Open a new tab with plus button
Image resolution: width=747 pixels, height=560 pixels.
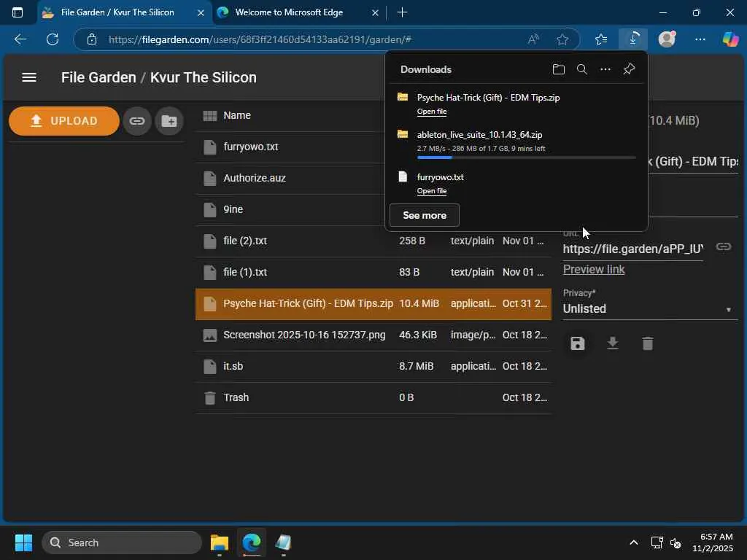(x=402, y=12)
